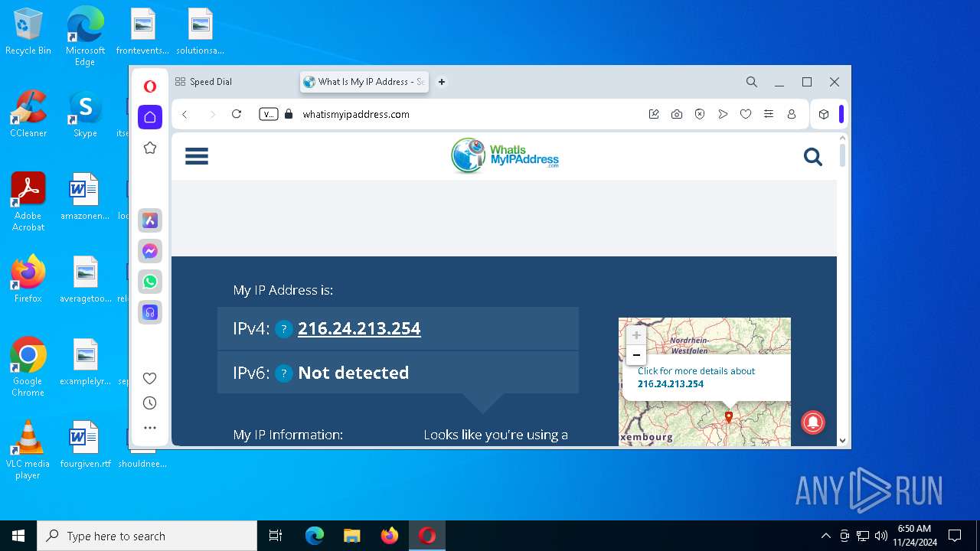Image resolution: width=980 pixels, height=551 pixels.
Task: Select the Google Chrome desktop shortcut
Action: 28,367
